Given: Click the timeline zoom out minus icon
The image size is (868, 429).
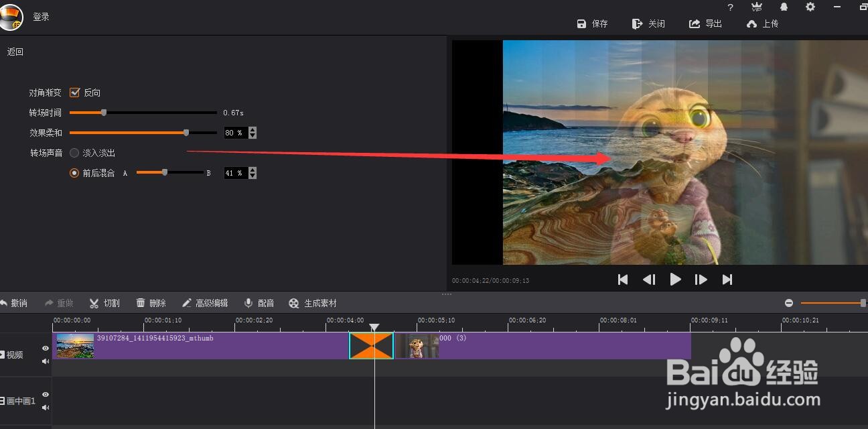Looking at the screenshot, I should pos(789,303).
